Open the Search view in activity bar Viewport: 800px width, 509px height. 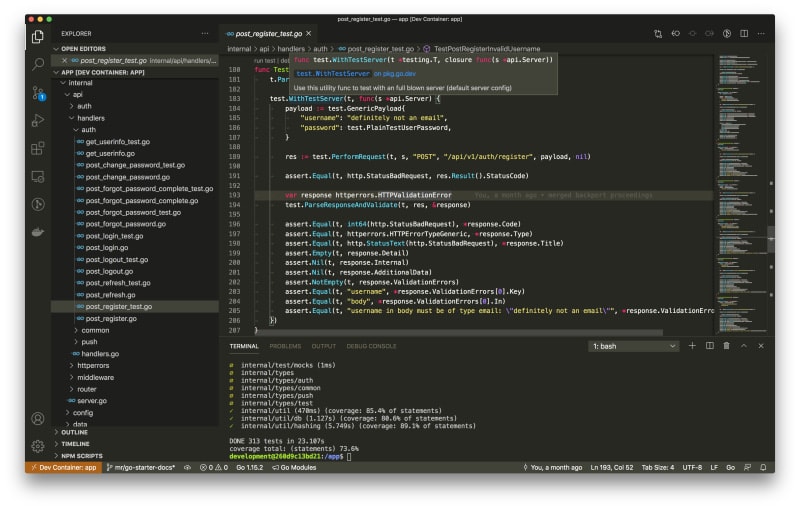point(37,65)
